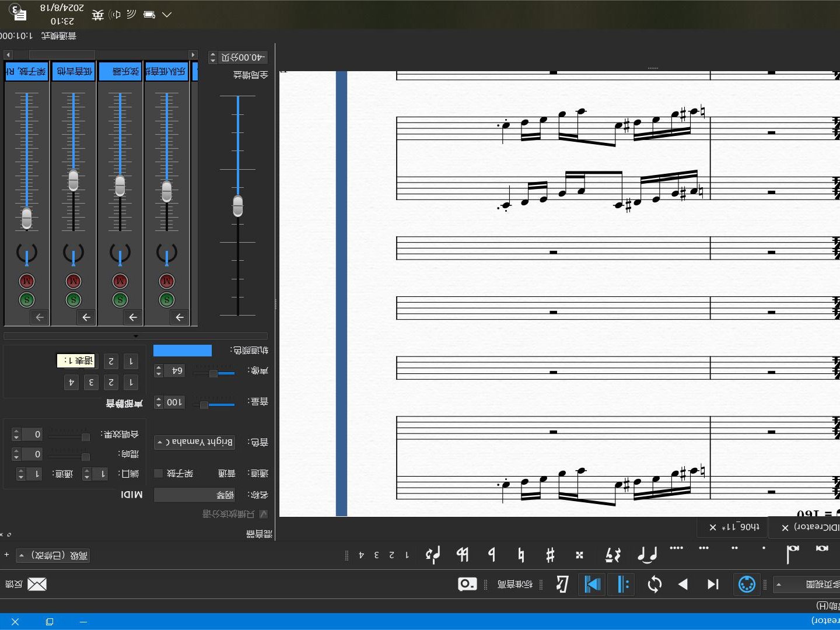This screenshot has height=630, width=840.
Task: Apply double augmentation dot
Action: (x=734, y=548)
